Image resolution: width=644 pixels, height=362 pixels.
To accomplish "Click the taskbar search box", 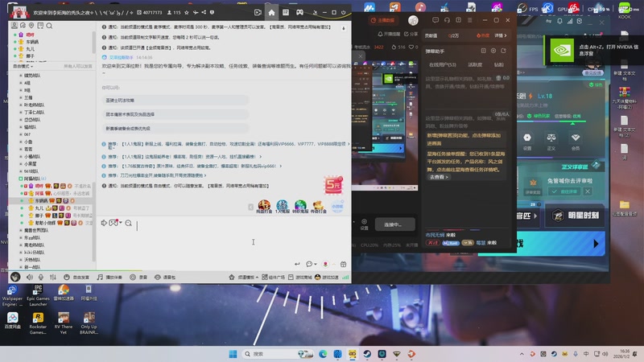I will pos(278,354).
